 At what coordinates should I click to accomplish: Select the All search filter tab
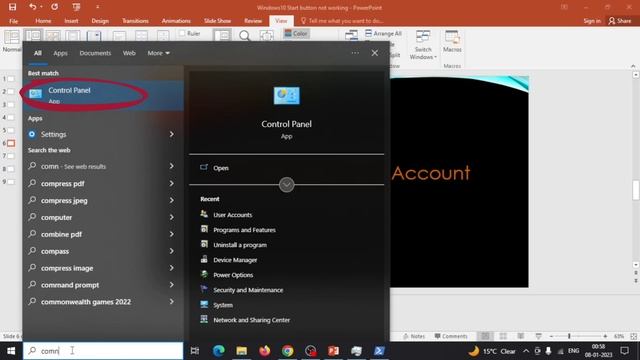(38, 53)
